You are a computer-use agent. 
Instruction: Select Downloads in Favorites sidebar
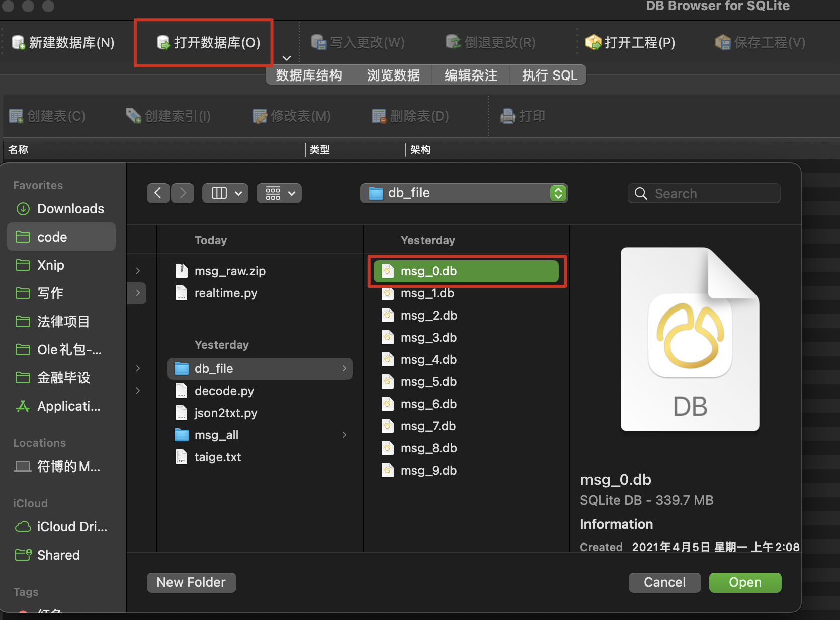(70, 209)
